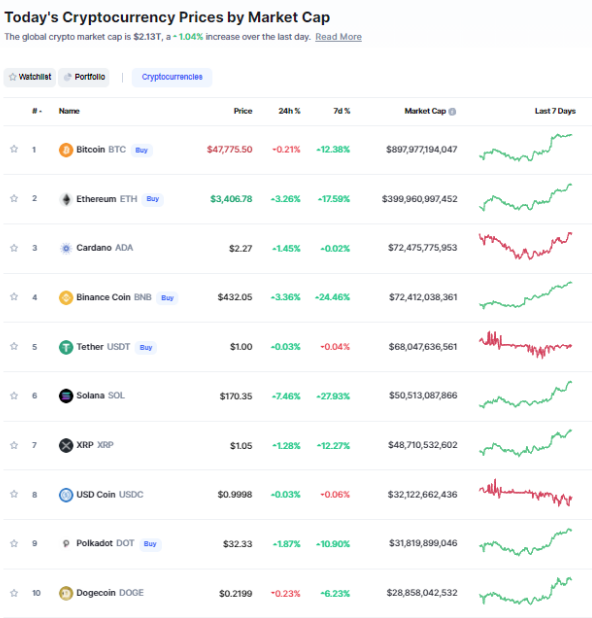This screenshot has height=618, width=592.
Task: Click the Ethereum diamond logo
Action: click(66, 199)
